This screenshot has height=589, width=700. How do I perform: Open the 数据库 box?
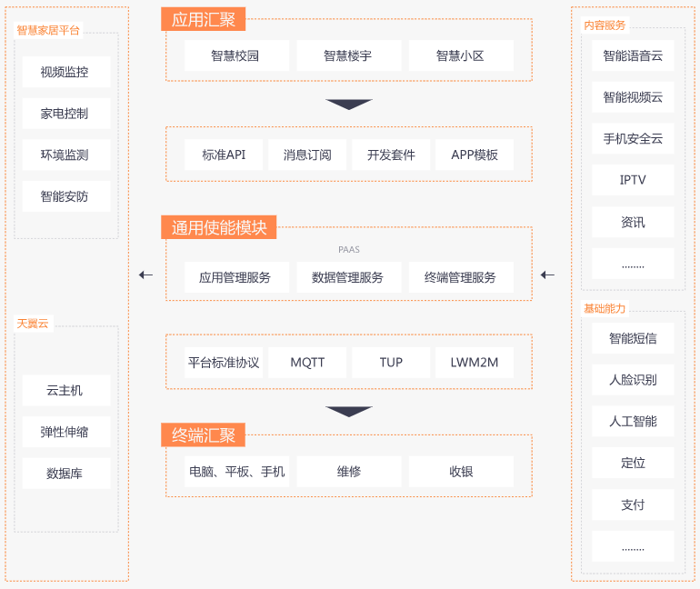(66, 474)
